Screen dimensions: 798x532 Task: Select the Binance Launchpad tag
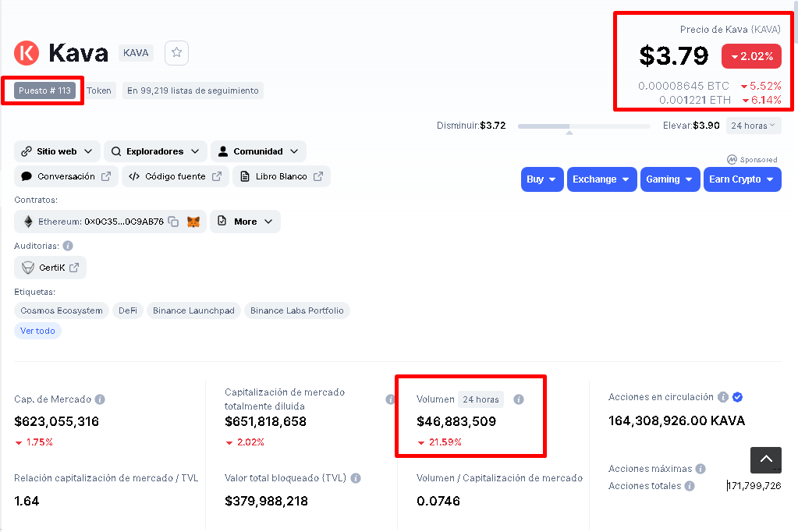click(x=193, y=310)
